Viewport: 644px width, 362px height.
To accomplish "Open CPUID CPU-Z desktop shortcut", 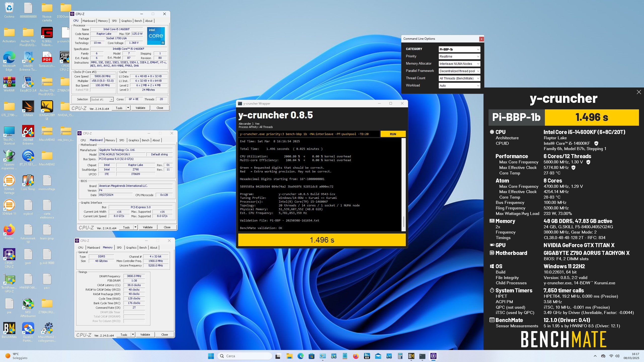I will [x=9, y=258].
